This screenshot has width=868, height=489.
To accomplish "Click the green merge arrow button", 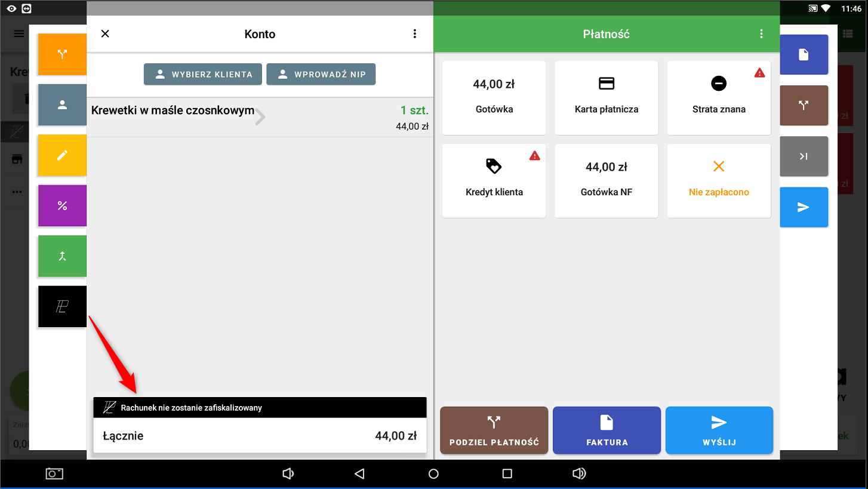I will (x=62, y=256).
